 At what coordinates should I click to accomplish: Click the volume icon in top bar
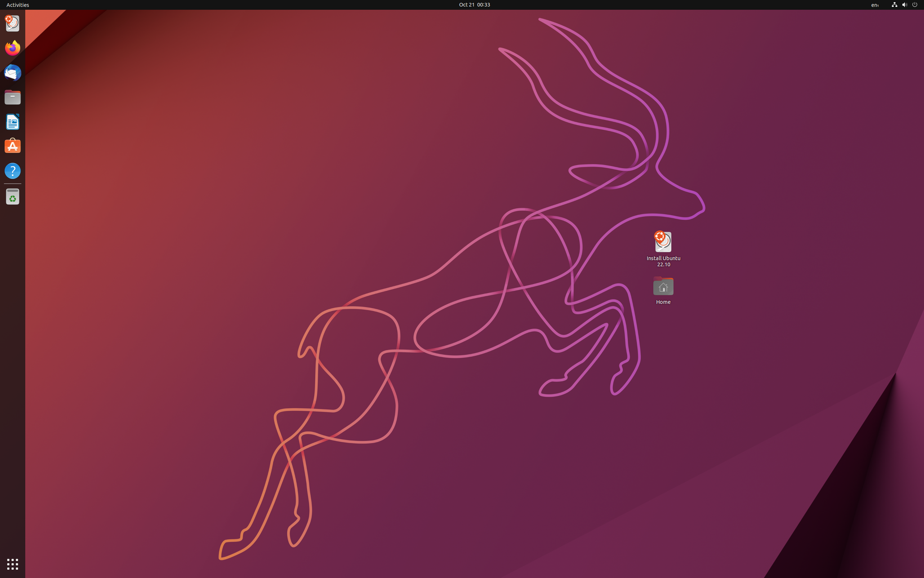point(905,5)
